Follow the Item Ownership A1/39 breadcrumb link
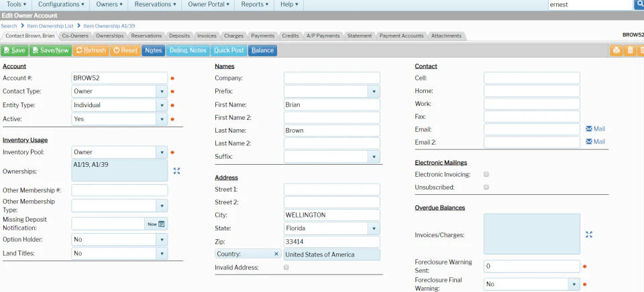644x292 pixels. [x=109, y=26]
